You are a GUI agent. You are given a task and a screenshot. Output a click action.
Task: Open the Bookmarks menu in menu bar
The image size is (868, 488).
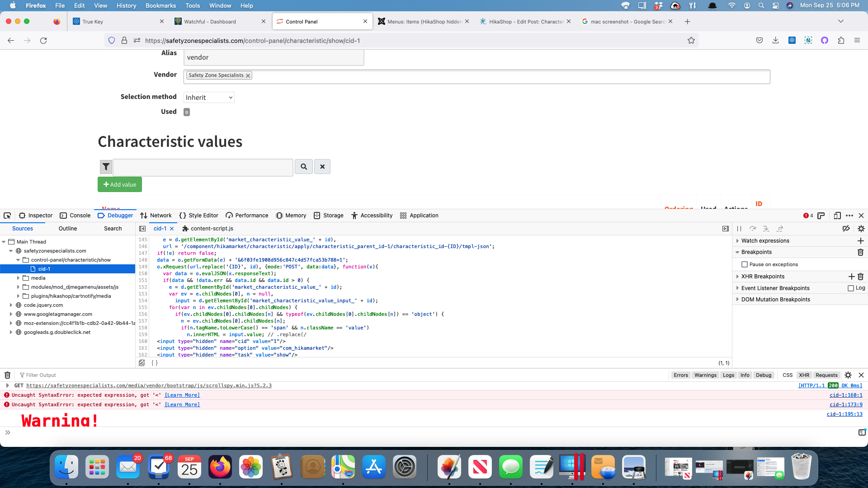point(160,5)
